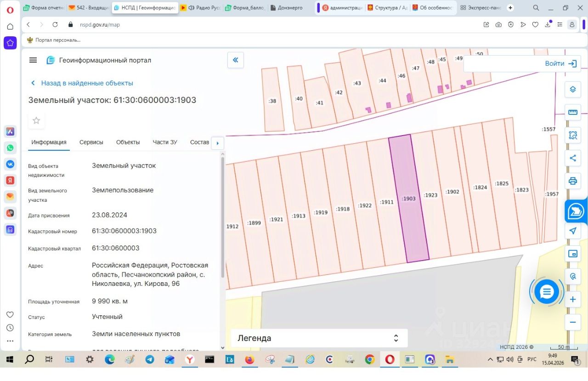Open Opera bookmarks heart in sidebar
588x381 pixels.
click(x=10, y=315)
